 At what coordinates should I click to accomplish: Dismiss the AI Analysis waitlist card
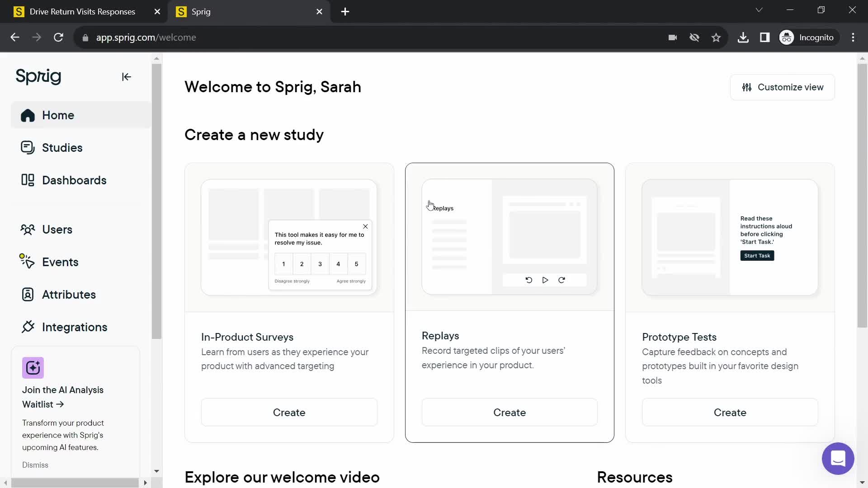coord(35,465)
